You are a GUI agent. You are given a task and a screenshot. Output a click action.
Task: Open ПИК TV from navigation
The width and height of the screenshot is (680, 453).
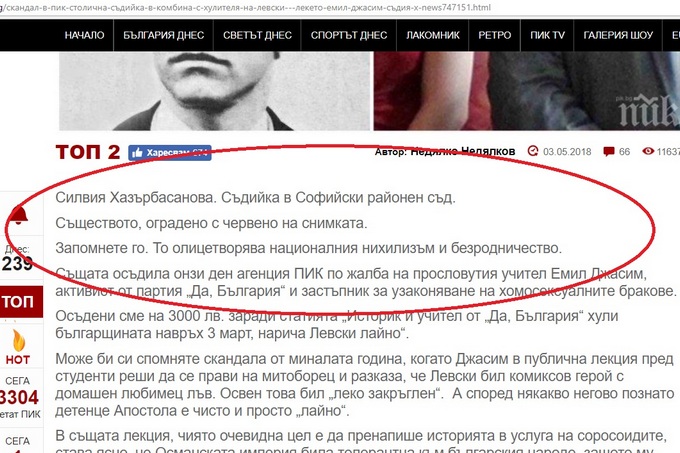547,35
